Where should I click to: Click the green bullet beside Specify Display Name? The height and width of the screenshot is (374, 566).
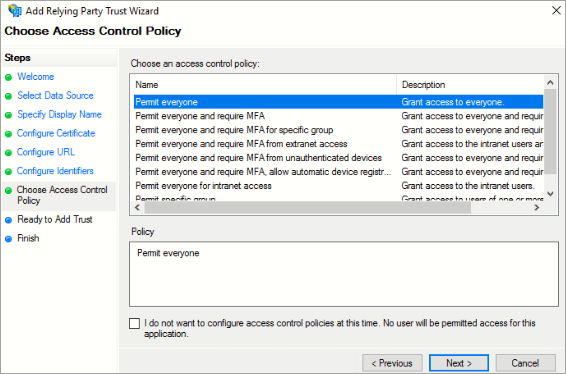(9, 115)
